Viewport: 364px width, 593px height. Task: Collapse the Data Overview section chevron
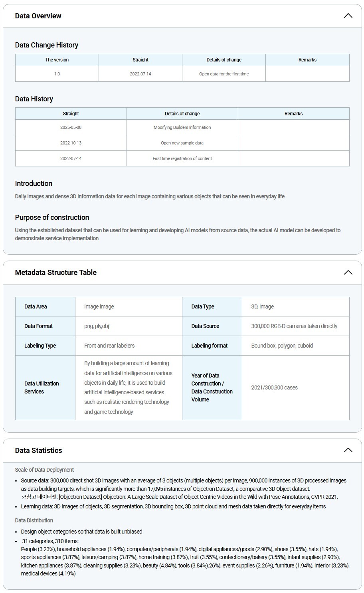pos(348,16)
